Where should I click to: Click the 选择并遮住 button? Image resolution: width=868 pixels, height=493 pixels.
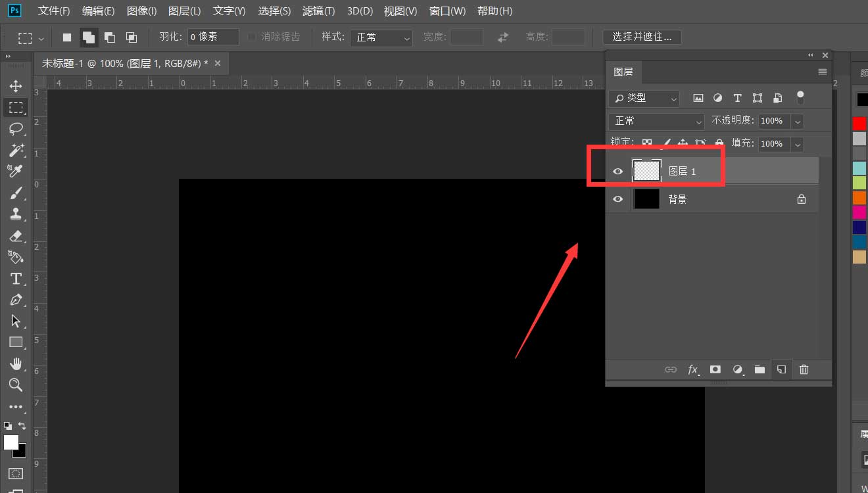[642, 37]
